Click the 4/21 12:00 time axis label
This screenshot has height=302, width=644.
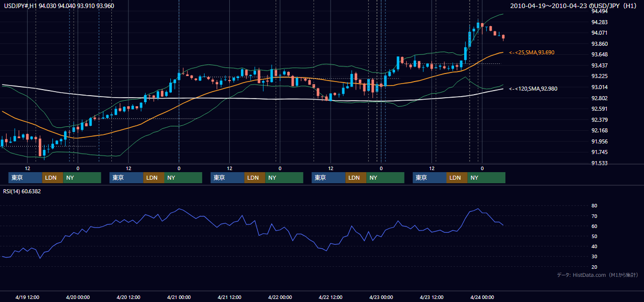click(229, 297)
